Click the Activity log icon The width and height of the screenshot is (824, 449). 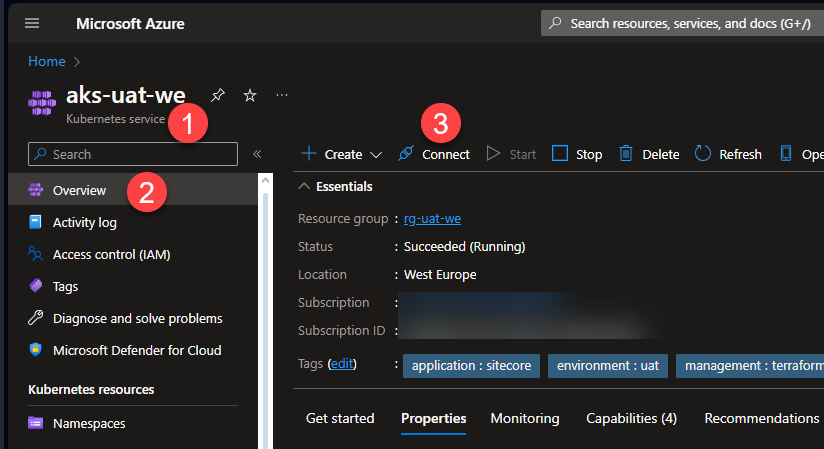(35, 222)
